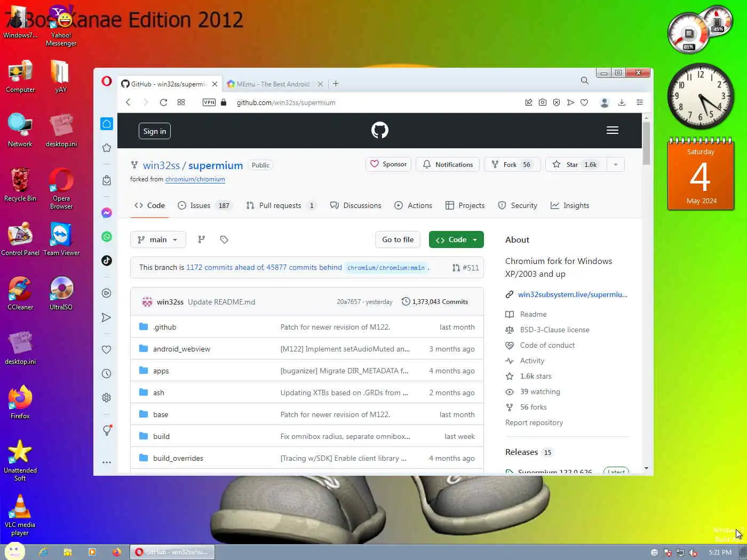
Task: Click the GitHub logo in header
Action: click(x=380, y=130)
